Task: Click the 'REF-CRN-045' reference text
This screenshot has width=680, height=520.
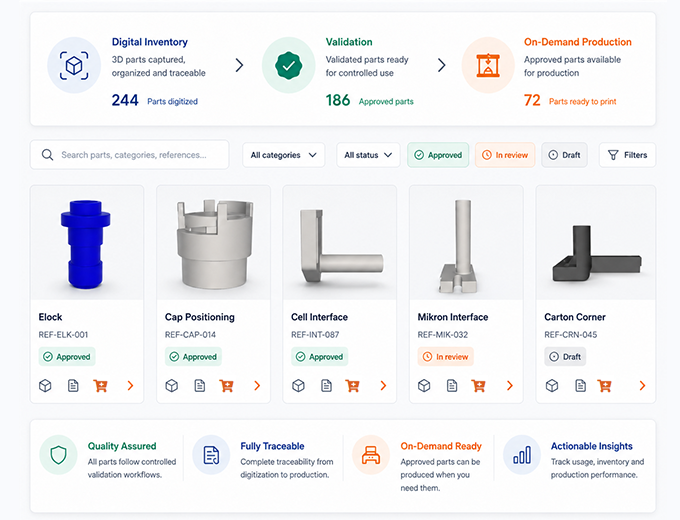Action: click(571, 335)
